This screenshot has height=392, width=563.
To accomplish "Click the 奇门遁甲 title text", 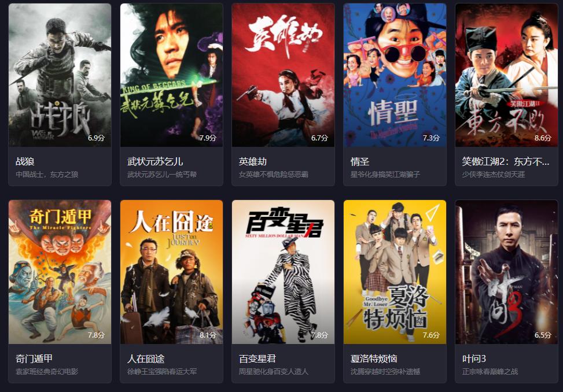I will pos(34,358).
